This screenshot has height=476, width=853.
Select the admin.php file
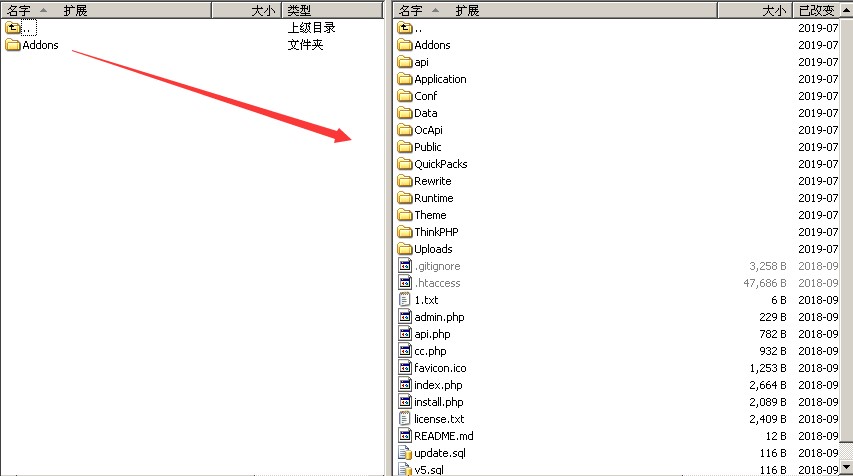tap(439, 317)
